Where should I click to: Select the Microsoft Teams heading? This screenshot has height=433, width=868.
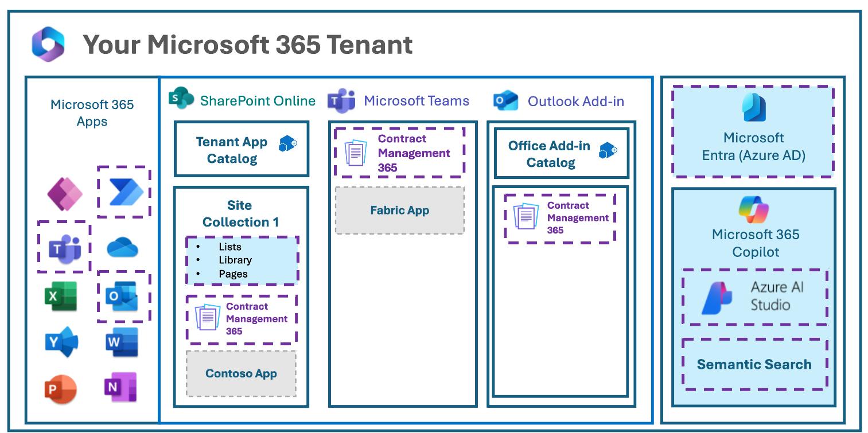(x=416, y=101)
